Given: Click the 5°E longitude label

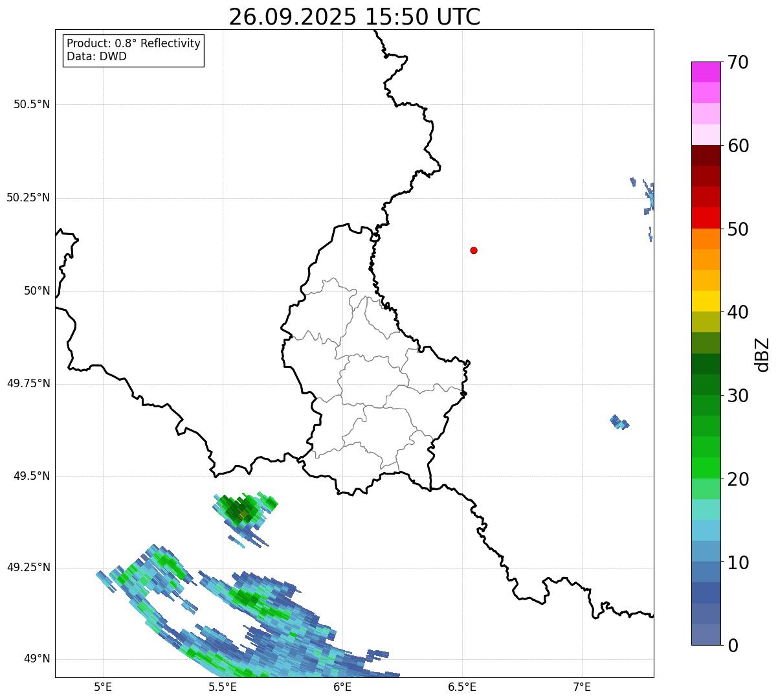Looking at the screenshot, I should 103,686.
